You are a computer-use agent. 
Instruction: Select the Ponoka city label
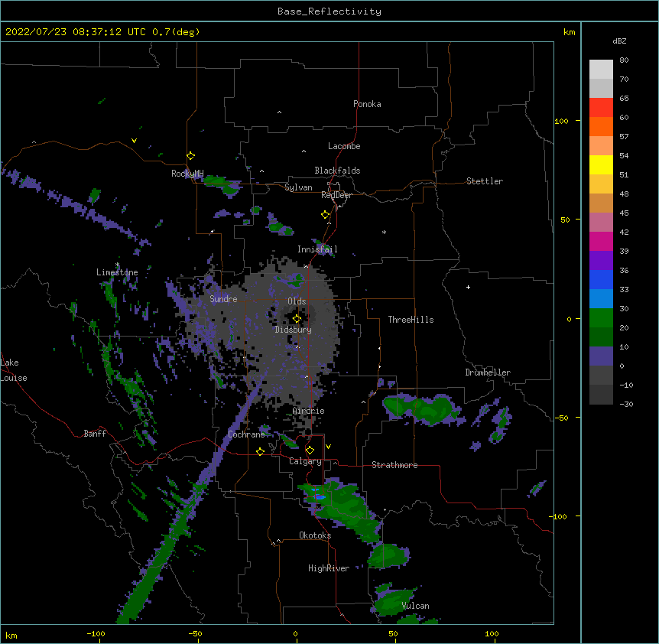pos(367,104)
